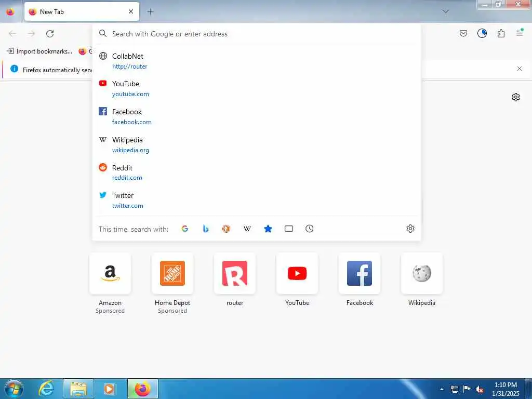Viewport: 532px width, 399px height.
Task: Click the Firefox taskbar button
Action: click(143, 389)
